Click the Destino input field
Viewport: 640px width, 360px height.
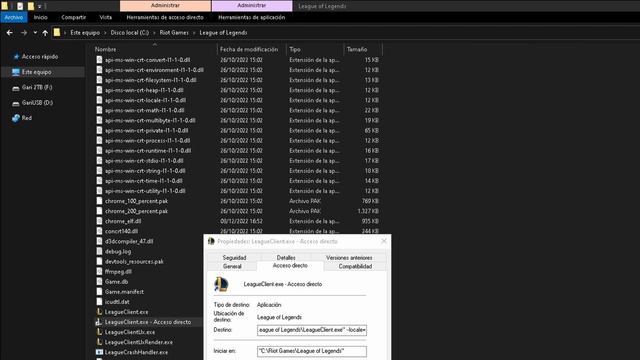[x=312, y=330]
